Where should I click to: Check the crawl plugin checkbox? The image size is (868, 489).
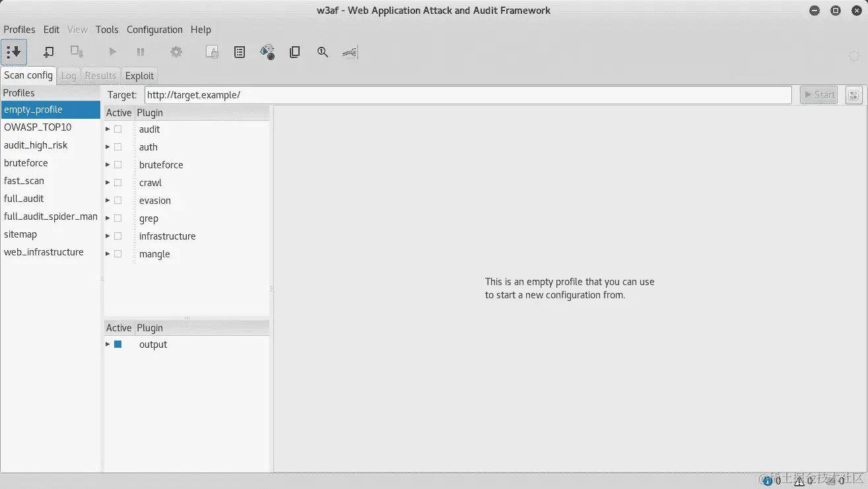coord(118,183)
